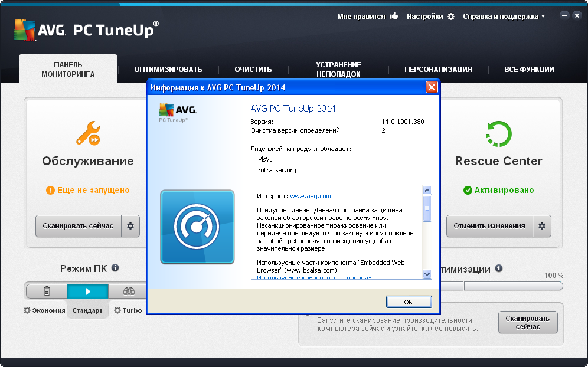Image resolution: width=588 pixels, height=367 pixels.
Task: Go to the Очистить tab
Action: (x=253, y=70)
